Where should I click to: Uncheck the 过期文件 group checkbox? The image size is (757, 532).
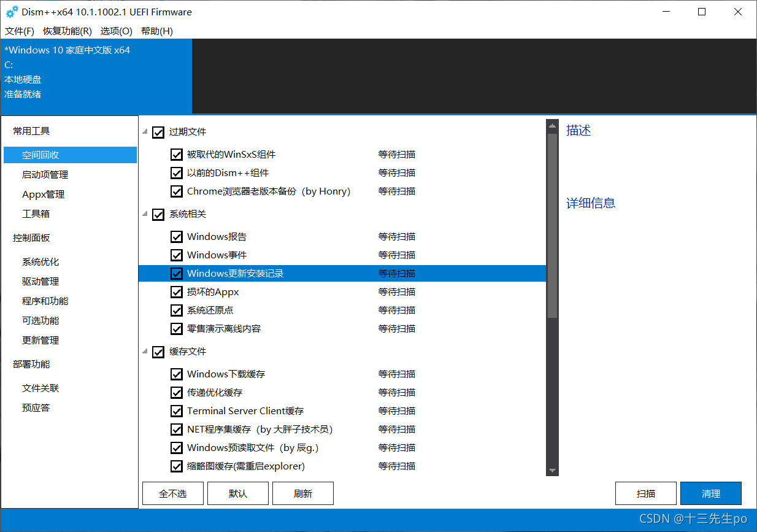(158, 132)
